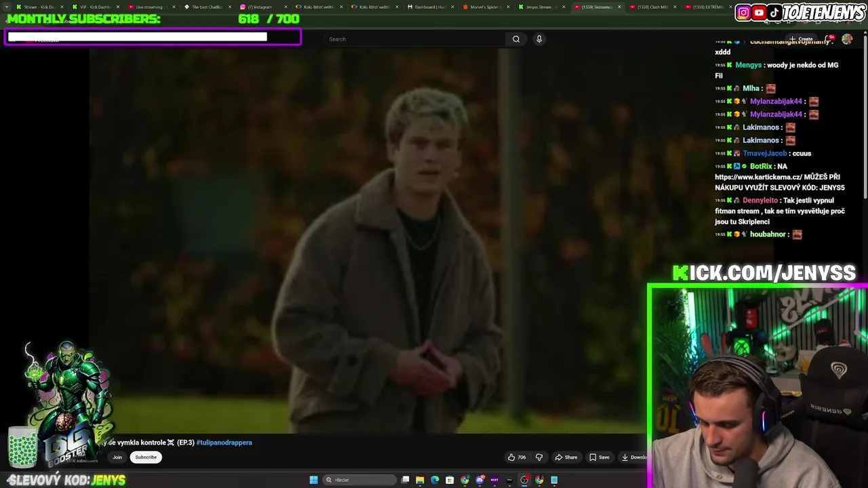Open Discord from the taskbar

coord(479,480)
